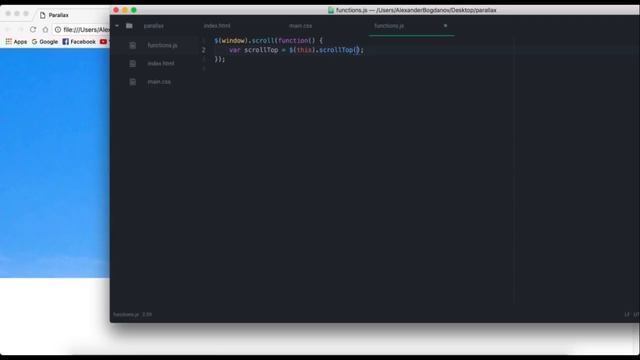The image size is (640, 360).
Task: Click the Chrome home button
Action: pyautogui.click(x=45, y=29)
